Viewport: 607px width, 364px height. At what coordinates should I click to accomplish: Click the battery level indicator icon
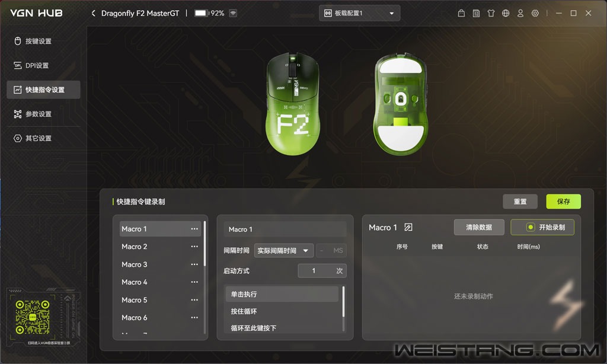pos(202,13)
